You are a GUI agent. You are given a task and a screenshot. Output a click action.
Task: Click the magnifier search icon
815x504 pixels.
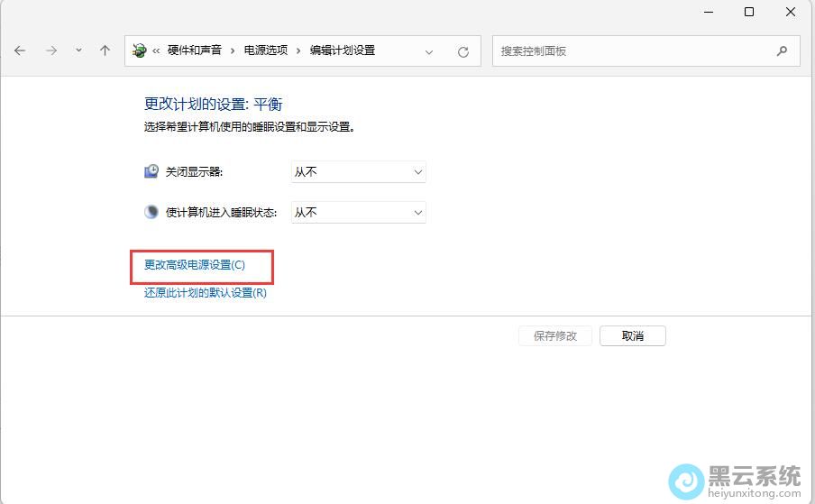point(782,51)
